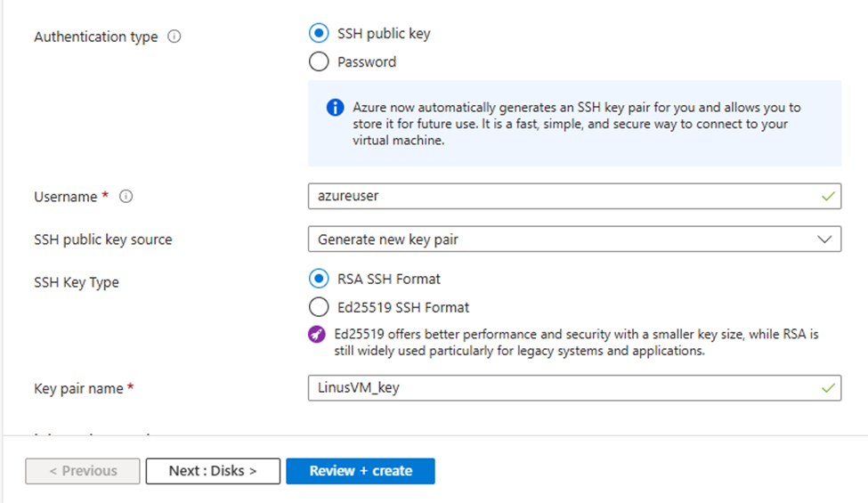Click the chevron on Generate new key pair
This screenshot has height=503, width=868.
tap(824, 239)
